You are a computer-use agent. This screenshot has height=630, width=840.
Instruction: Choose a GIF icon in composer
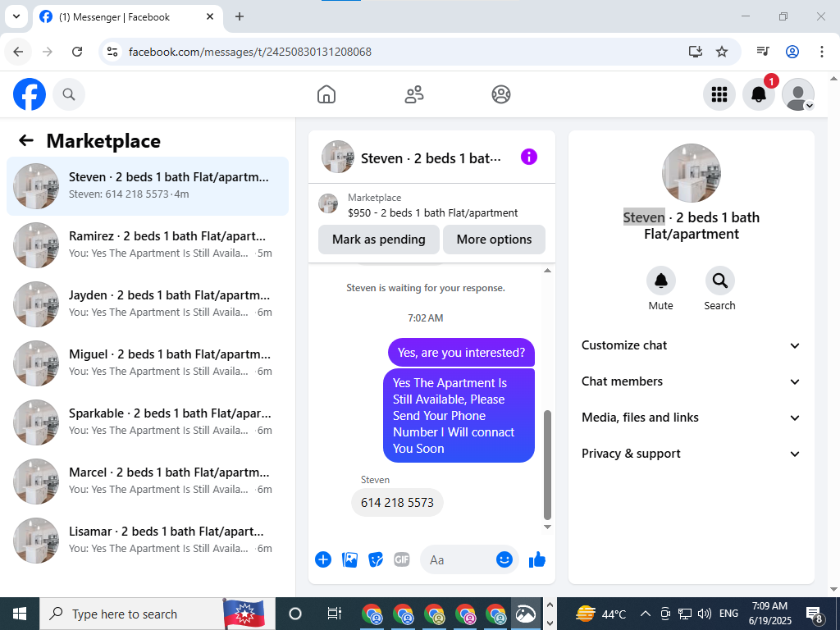tap(402, 559)
